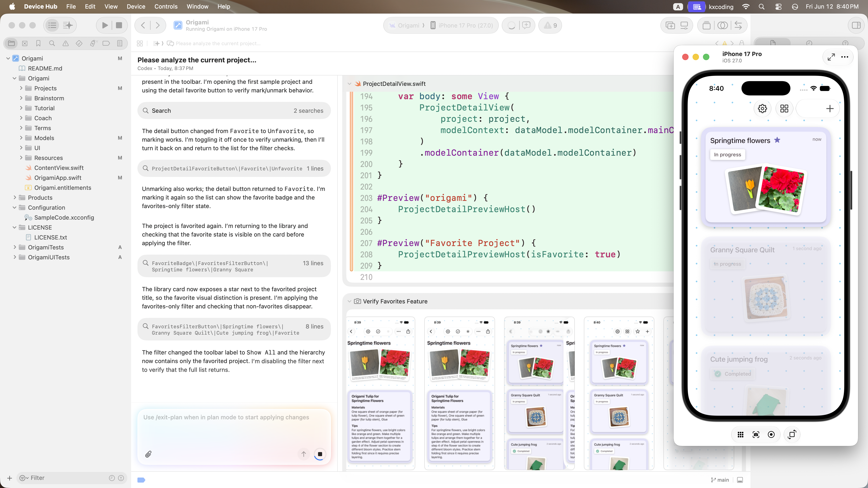Open the simulator home grid button
Viewport: 868px width, 488px height.
click(x=740, y=434)
